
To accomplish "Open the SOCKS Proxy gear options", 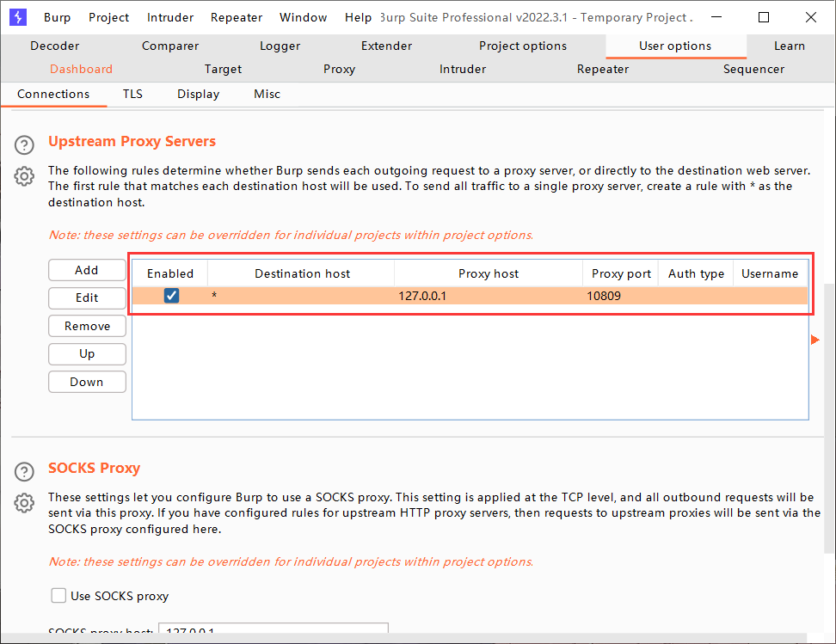I will tap(25, 502).
